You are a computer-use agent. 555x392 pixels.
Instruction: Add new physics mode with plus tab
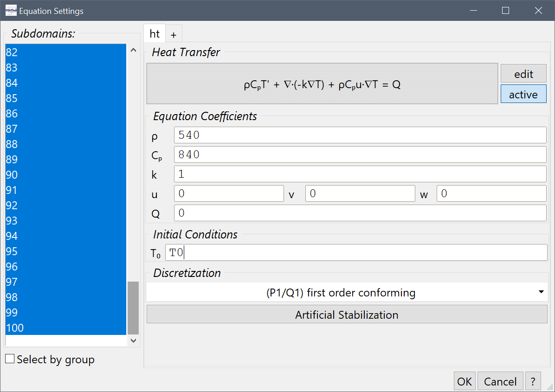click(x=174, y=35)
